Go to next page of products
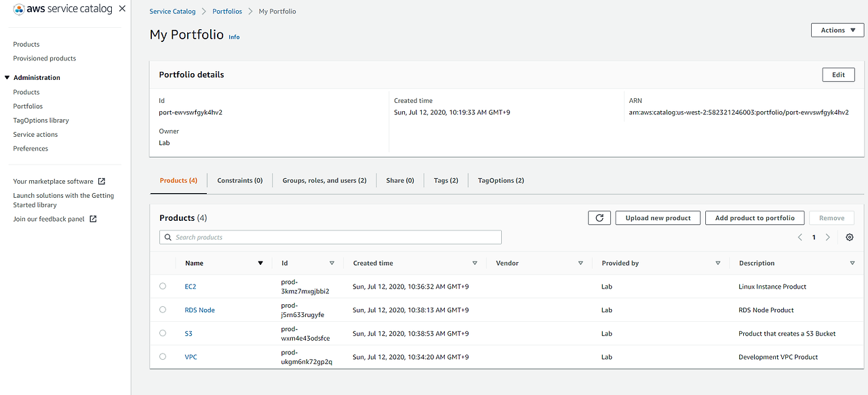Image resolution: width=868 pixels, height=395 pixels. coord(827,237)
